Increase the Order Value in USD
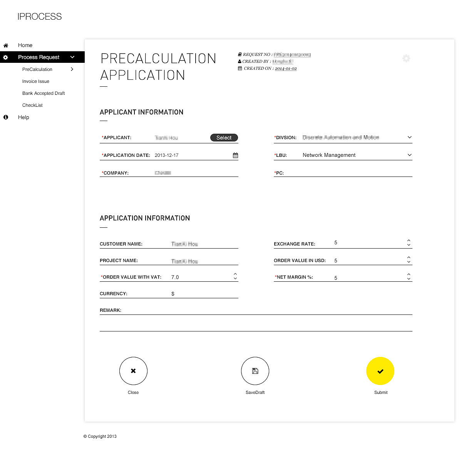The height and width of the screenshot is (454, 476). coord(409,257)
